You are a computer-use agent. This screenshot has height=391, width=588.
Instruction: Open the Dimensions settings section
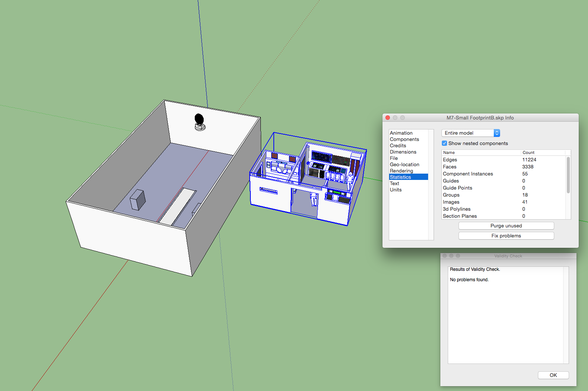403,152
